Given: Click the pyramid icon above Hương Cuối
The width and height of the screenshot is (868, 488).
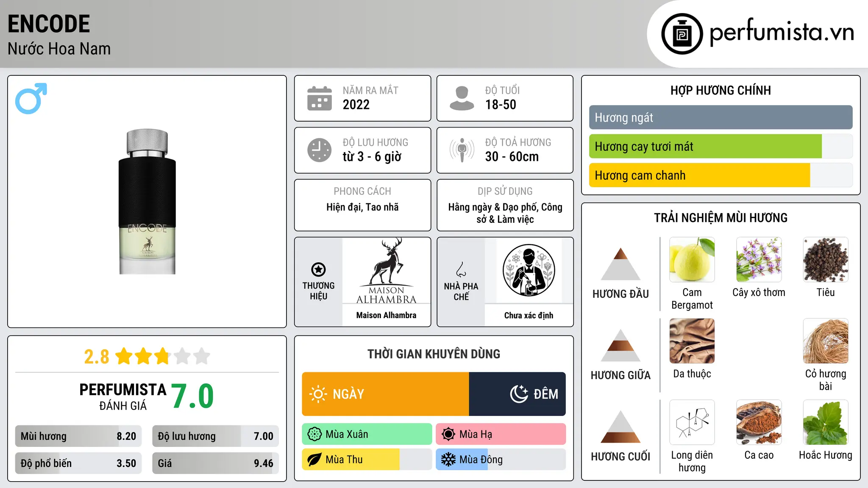Looking at the screenshot, I should 621,427.
